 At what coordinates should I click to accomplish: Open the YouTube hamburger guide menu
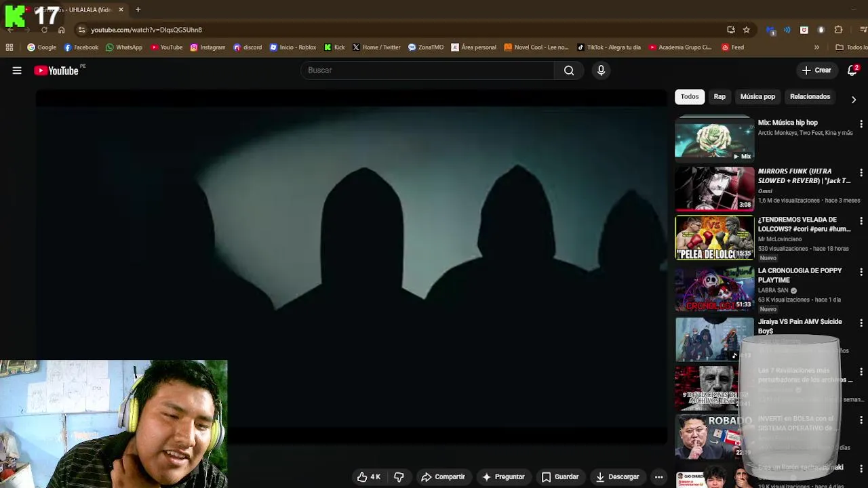coord(17,70)
